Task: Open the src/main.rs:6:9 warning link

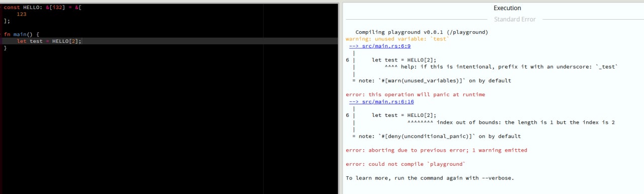Action: tap(380, 46)
